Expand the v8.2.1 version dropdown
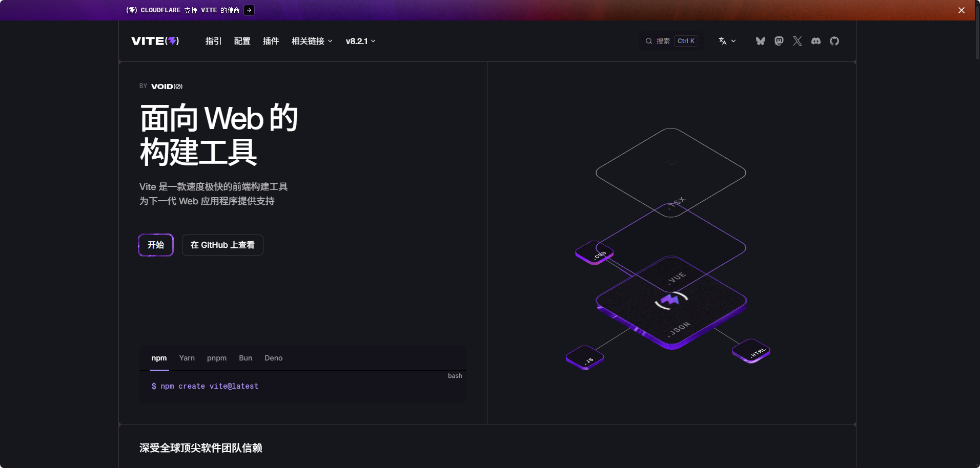This screenshot has width=980, height=468. coord(361,41)
